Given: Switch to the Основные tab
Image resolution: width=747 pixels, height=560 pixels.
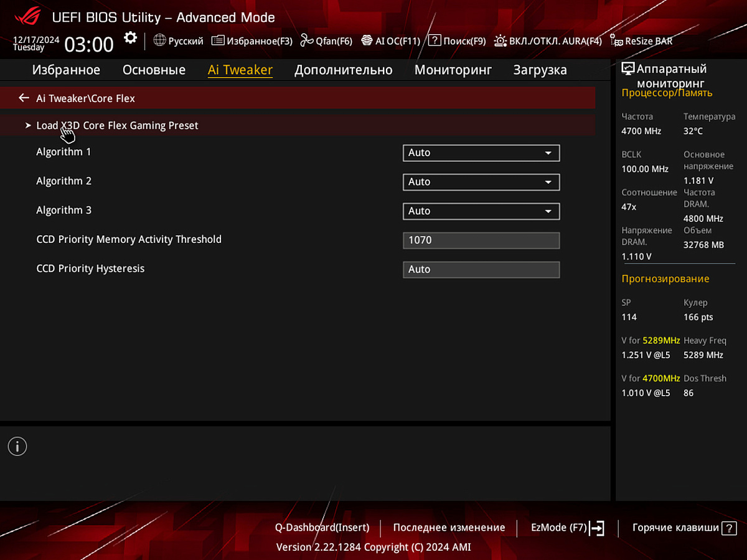Looking at the screenshot, I should 154,70.
